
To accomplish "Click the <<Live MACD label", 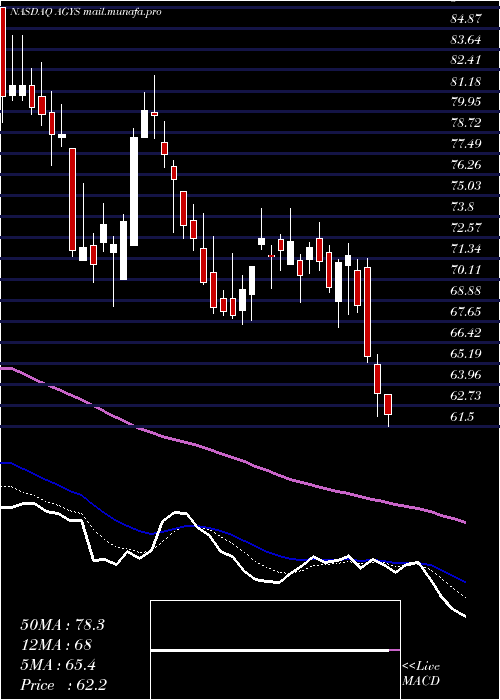I will tap(421, 674).
